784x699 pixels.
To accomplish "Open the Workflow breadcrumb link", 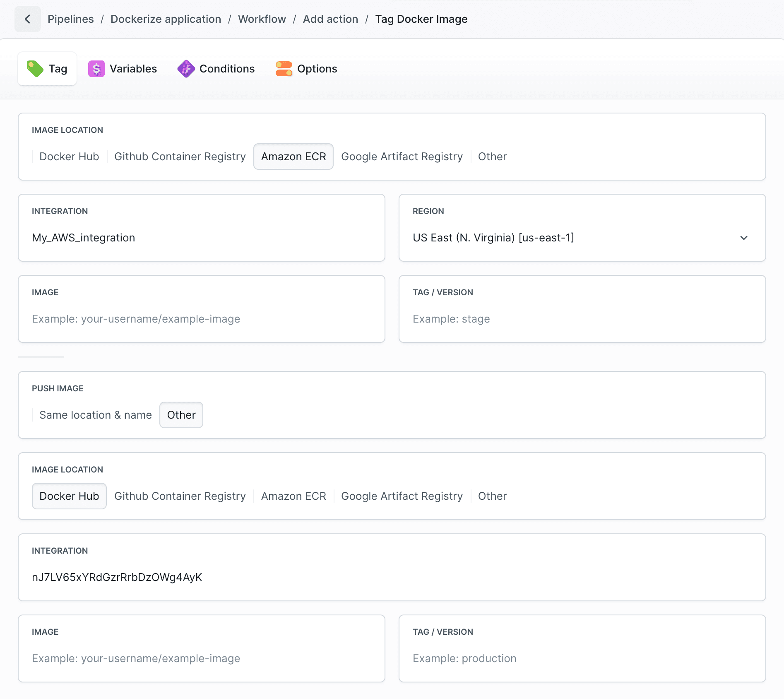I will coord(262,19).
